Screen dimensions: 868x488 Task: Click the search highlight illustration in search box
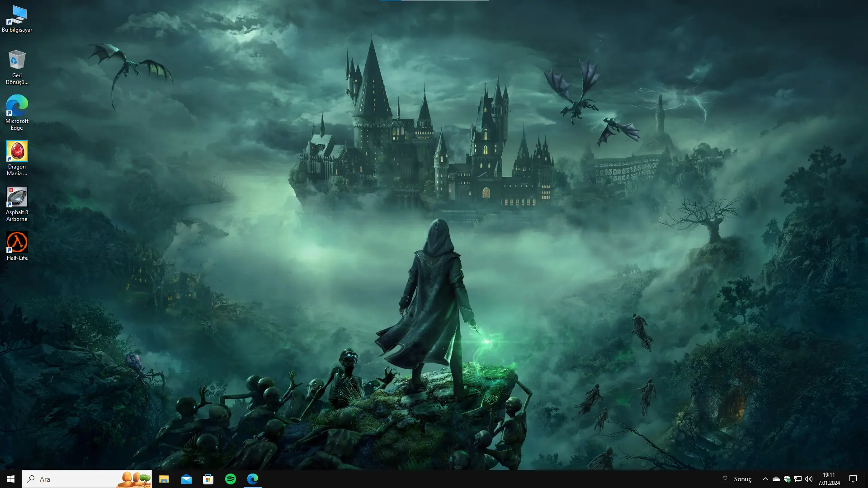134,479
